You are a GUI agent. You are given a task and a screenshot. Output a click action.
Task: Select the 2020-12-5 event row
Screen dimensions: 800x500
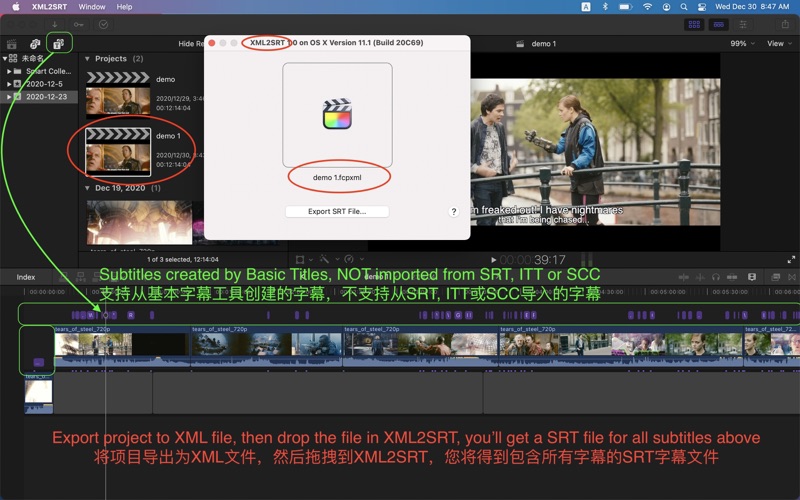click(x=39, y=84)
